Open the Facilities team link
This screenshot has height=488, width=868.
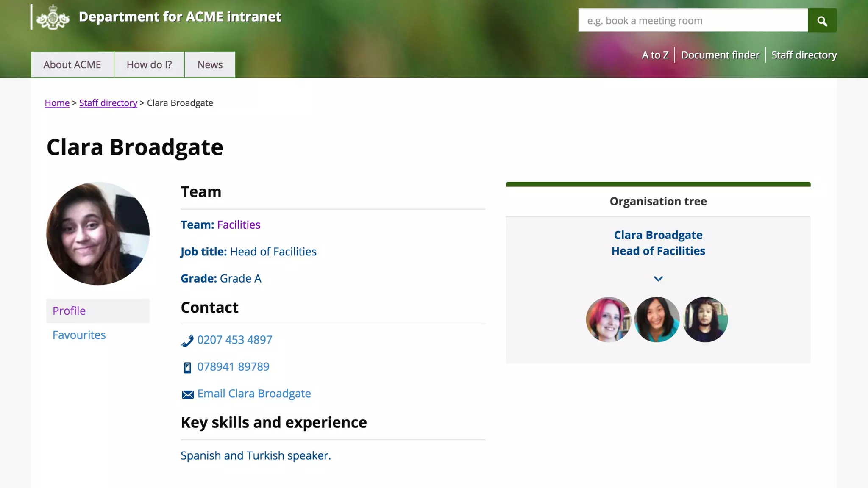click(239, 225)
